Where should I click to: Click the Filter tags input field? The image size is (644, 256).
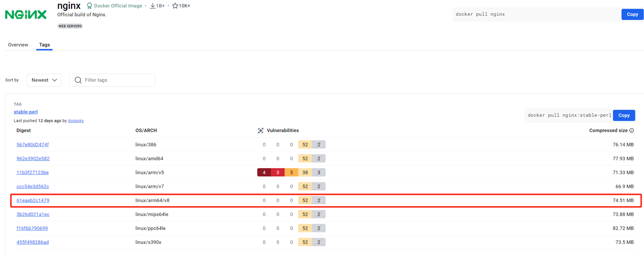tap(117, 80)
